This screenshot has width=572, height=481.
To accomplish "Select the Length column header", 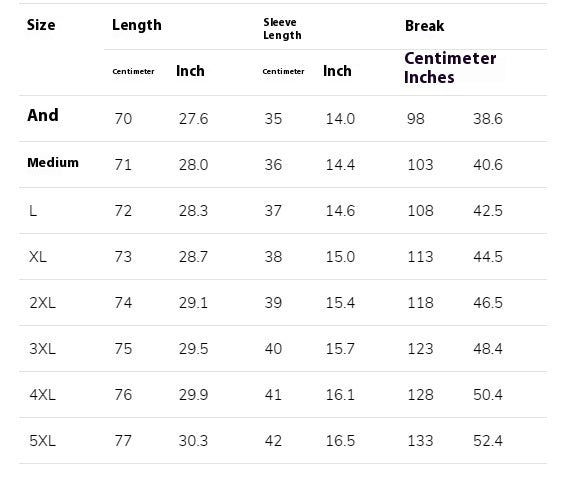I will (x=136, y=25).
